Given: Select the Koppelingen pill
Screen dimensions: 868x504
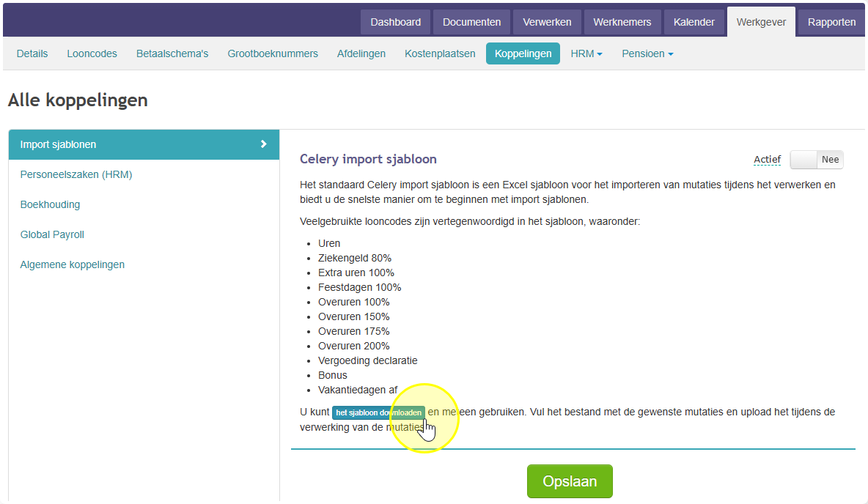Looking at the screenshot, I should pyautogui.click(x=523, y=53).
